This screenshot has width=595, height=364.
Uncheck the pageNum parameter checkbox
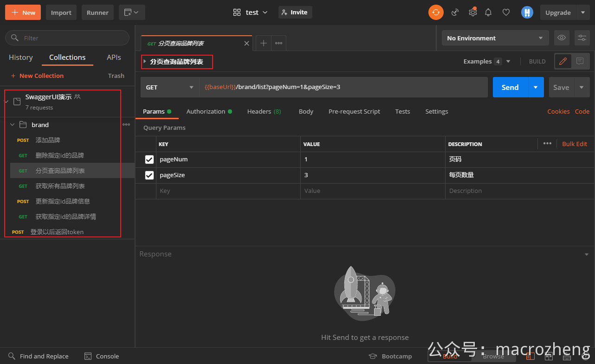pyautogui.click(x=149, y=160)
